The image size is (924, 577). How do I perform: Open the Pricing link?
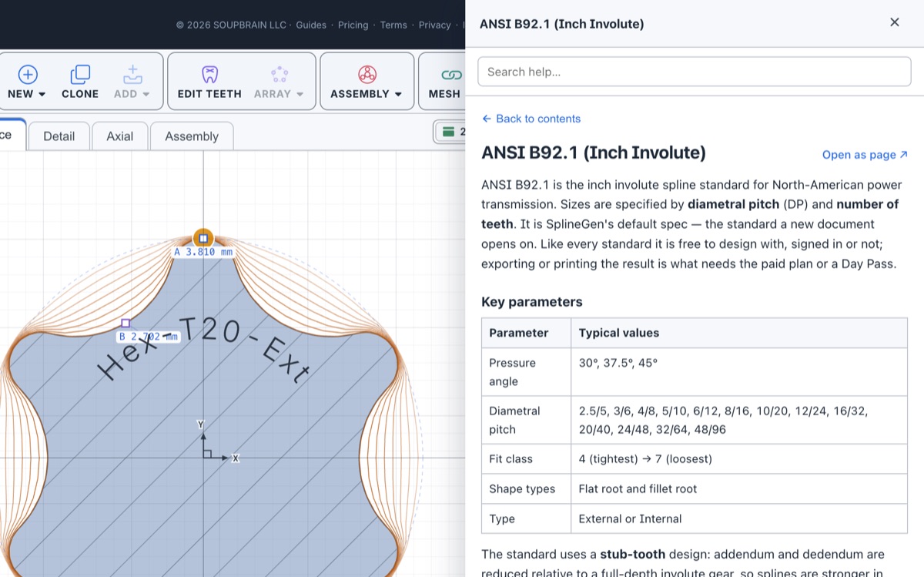pyautogui.click(x=353, y=25)
